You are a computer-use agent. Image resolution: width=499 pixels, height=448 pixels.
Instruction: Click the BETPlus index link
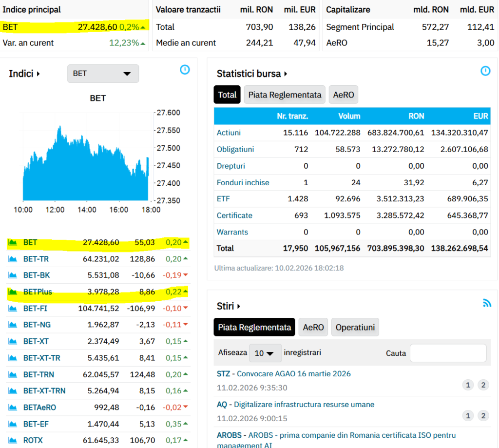(x=38, y=292)
